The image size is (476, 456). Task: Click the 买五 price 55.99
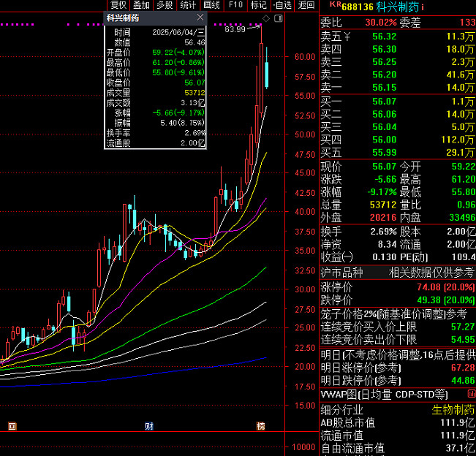[385, 152]
